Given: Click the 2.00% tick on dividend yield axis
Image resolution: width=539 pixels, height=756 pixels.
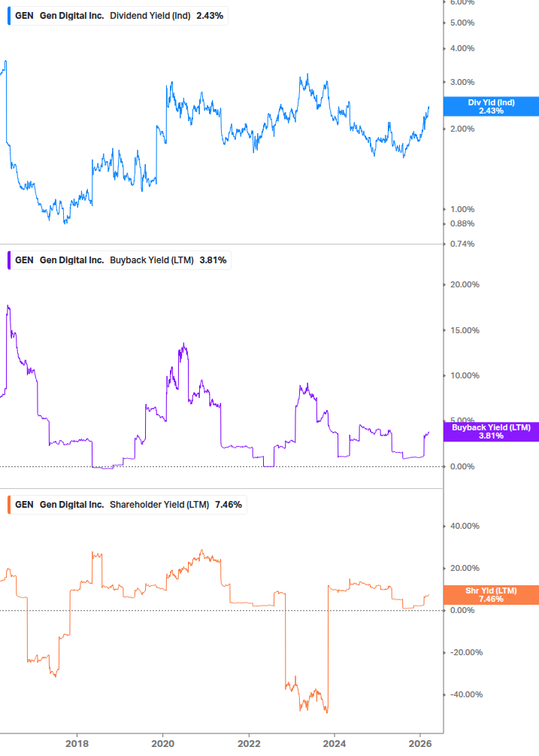Looking at the screenshot, I should [x=462, y=129].
